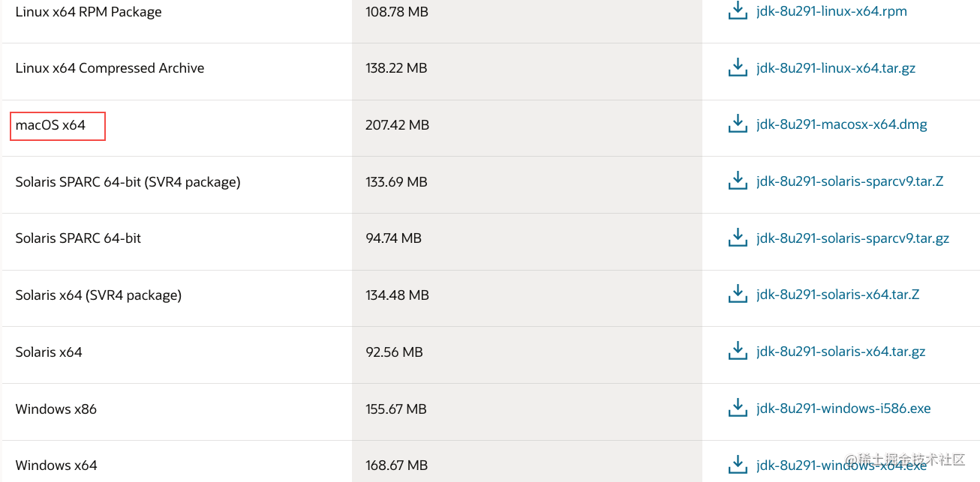Open jdk-8u291-windows-i586.exe link
980x482 pixels.
click(843, 409)
